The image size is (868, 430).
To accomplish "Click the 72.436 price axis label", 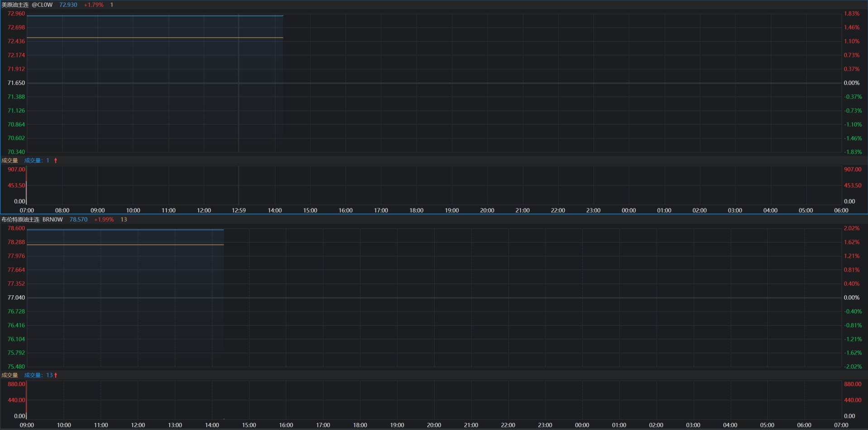I will tap(16, 41).
